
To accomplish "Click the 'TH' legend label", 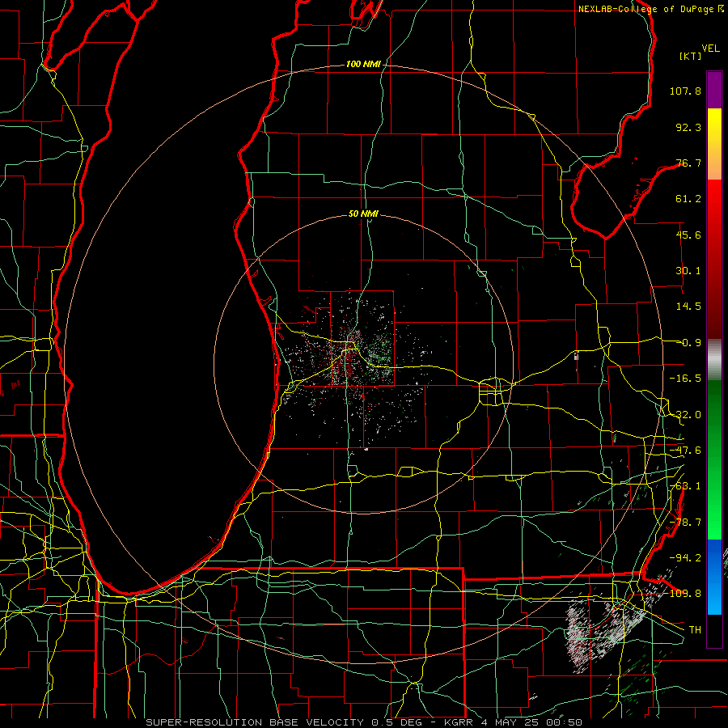I will 695,630.
